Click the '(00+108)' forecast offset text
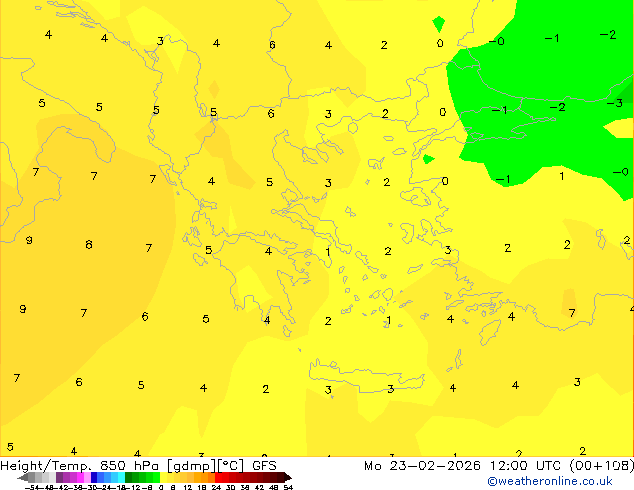Image resolution: width=634 pixels, height=490 pixels. [601, 466]
